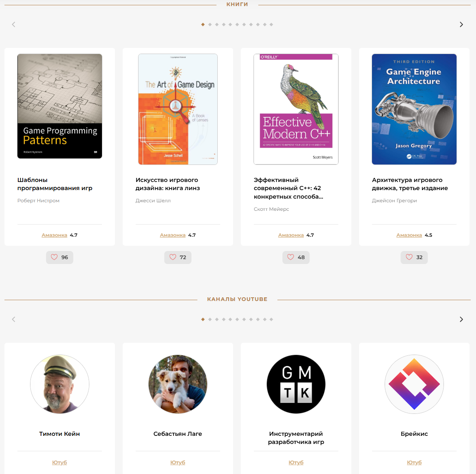
Task: Like the Game Programming Patterns book
Action: coord(59,257)
